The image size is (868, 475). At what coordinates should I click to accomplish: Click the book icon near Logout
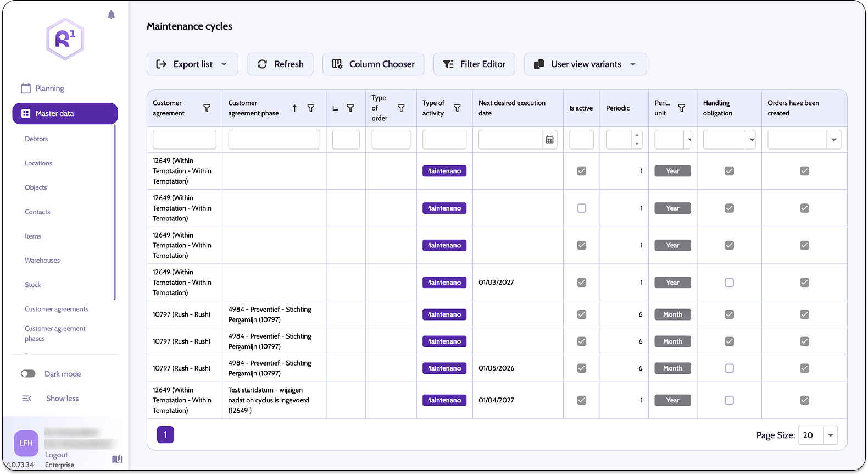click(x=117, y=459)
